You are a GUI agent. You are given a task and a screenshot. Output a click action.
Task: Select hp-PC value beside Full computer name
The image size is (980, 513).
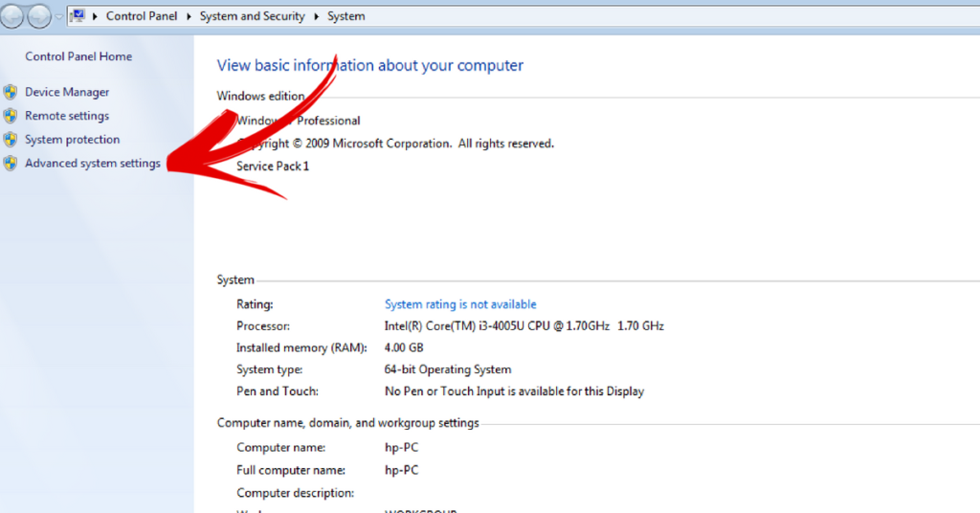(401, 470)
